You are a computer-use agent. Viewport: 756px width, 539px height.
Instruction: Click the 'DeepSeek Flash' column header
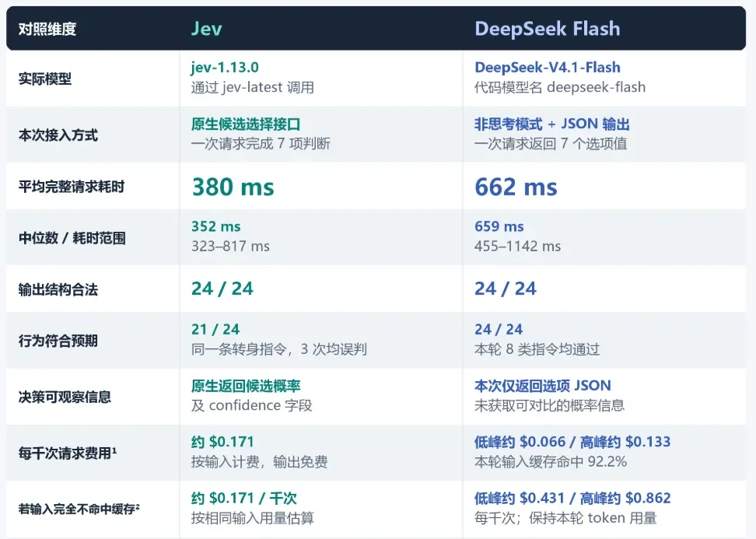tap(548, 29)
